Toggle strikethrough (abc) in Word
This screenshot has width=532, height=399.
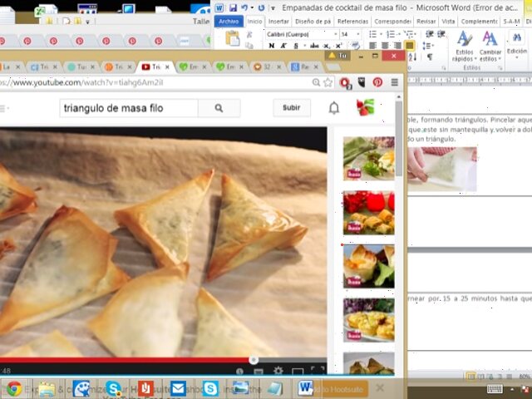tap(314, 46)
